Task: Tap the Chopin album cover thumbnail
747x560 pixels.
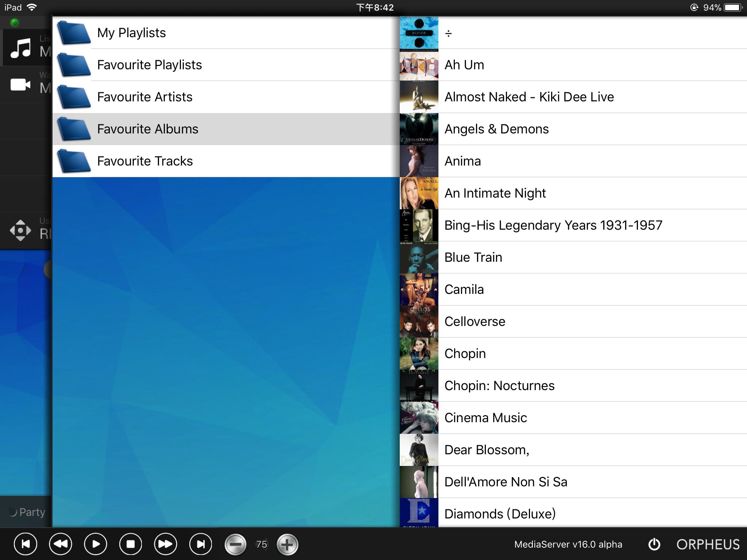Action: point(419,354)
